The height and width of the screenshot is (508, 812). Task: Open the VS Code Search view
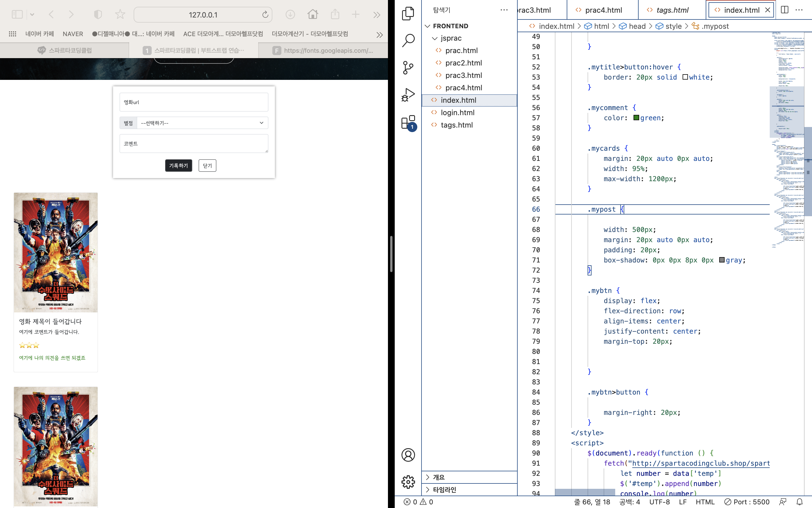(408, 40)
